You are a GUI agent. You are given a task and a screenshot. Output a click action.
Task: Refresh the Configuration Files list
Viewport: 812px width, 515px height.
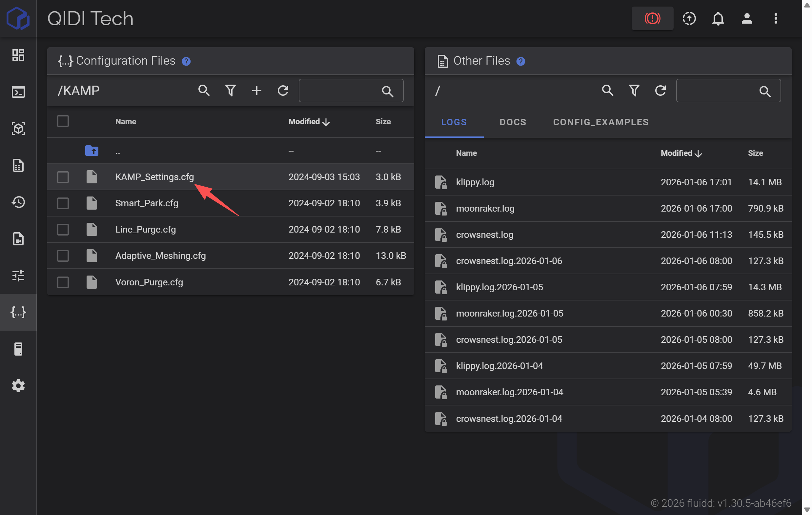[283, 91]
